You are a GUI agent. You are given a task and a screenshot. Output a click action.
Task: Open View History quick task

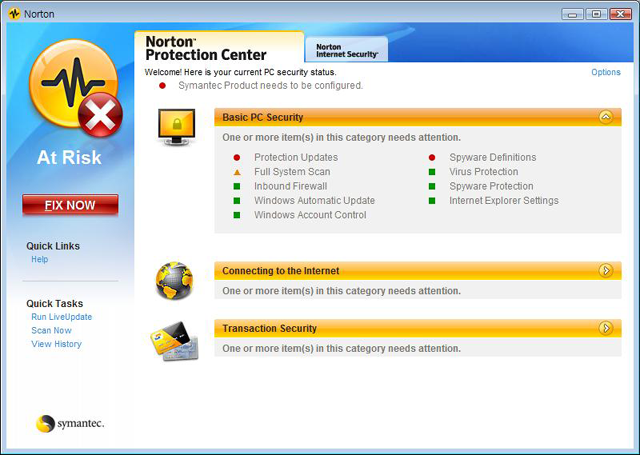click(x=56, y=344)
